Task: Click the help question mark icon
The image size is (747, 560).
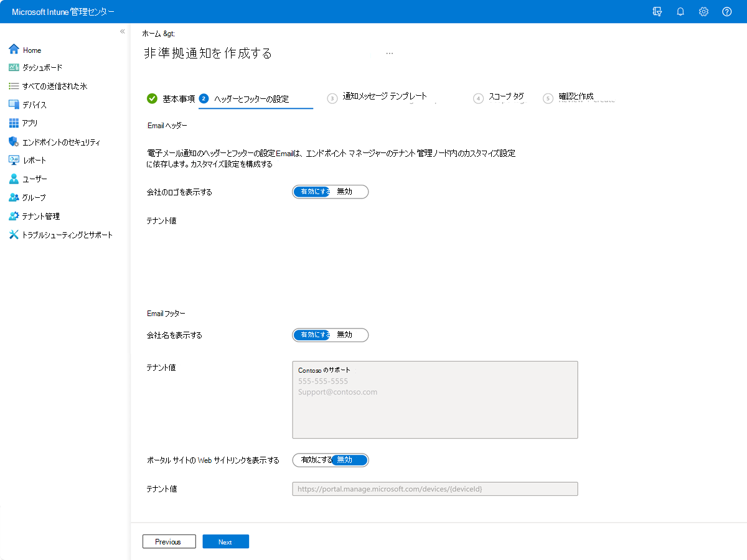Action: click(x=726, y=12)
